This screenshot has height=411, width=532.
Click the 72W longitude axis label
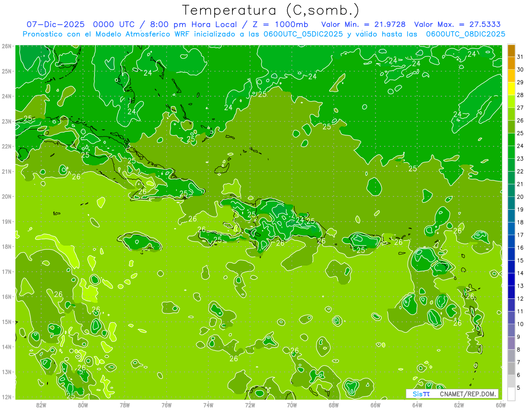pos(250,405)
